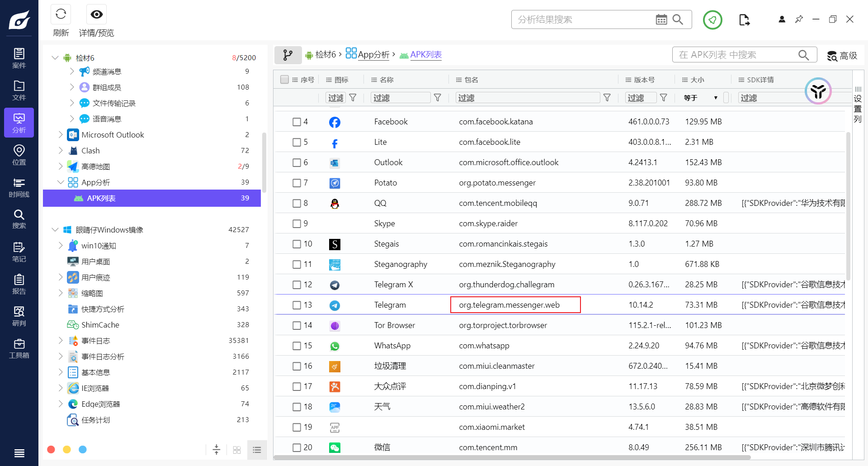Click the export file icon in top bar
Viewport: 868px width, 466px height.
pos(744,19)
